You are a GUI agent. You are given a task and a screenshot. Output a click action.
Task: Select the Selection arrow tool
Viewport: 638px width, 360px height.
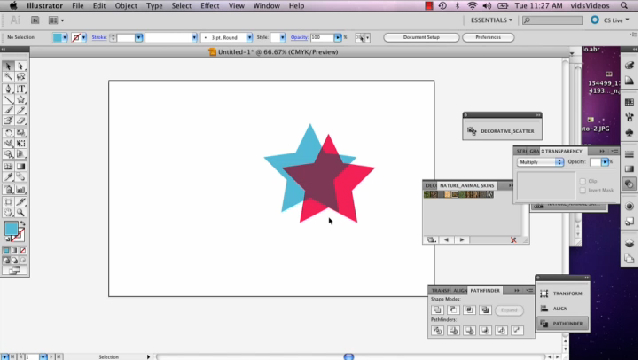8,66
